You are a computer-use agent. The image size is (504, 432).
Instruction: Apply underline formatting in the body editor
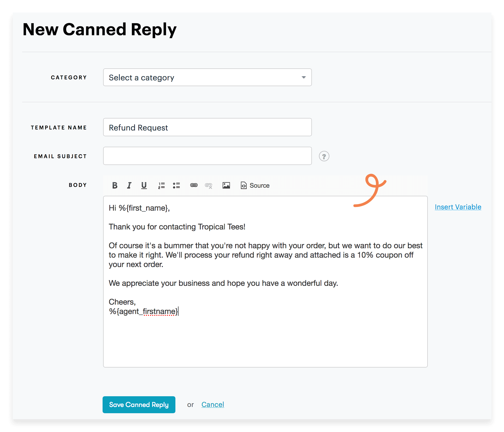coord(144,185)
